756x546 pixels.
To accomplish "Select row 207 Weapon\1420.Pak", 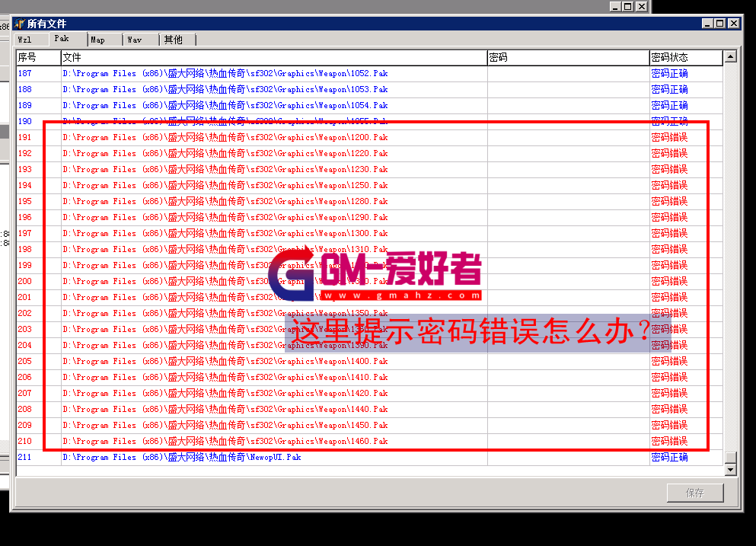I will click(x=369, y=393).
